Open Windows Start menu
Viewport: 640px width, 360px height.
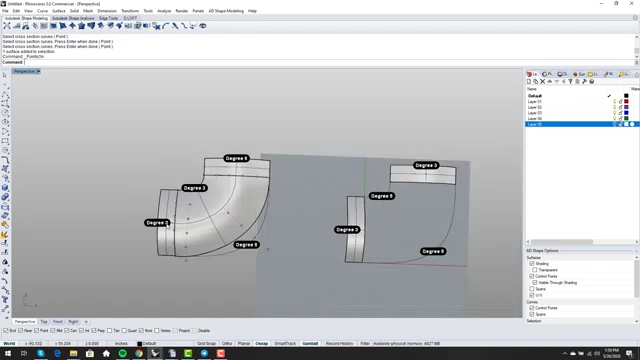(8, 353)
